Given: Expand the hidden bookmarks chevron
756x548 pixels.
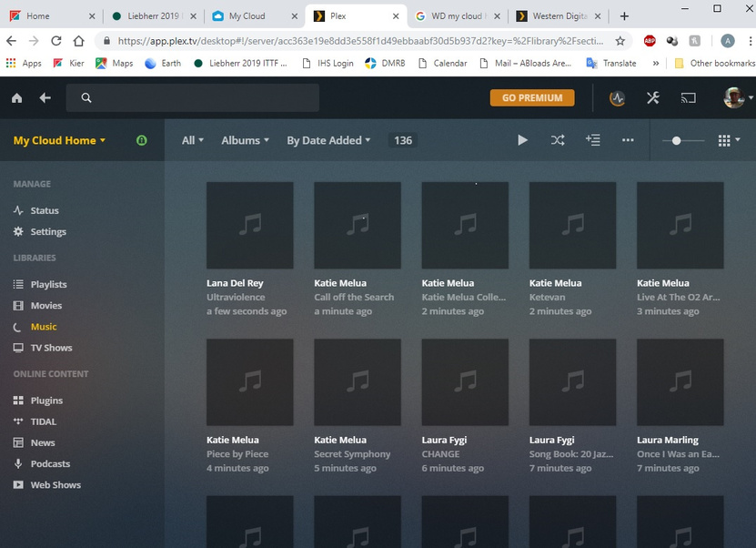Looking at the screenshot, I should point(656,63).
